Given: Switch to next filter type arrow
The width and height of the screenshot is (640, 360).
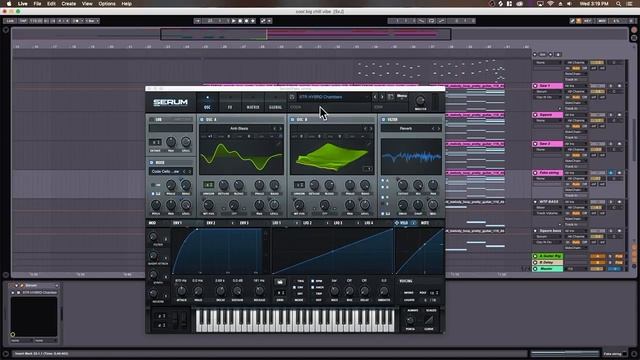Looking at the screenshot, I should (x=439, y=129).
